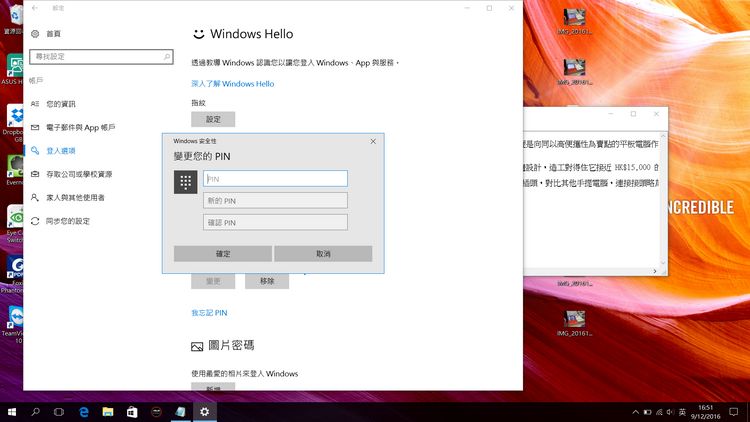Cancel the PIN change with 取消
The width and height of the screenshot is (750, 422).
pos(323,254)
